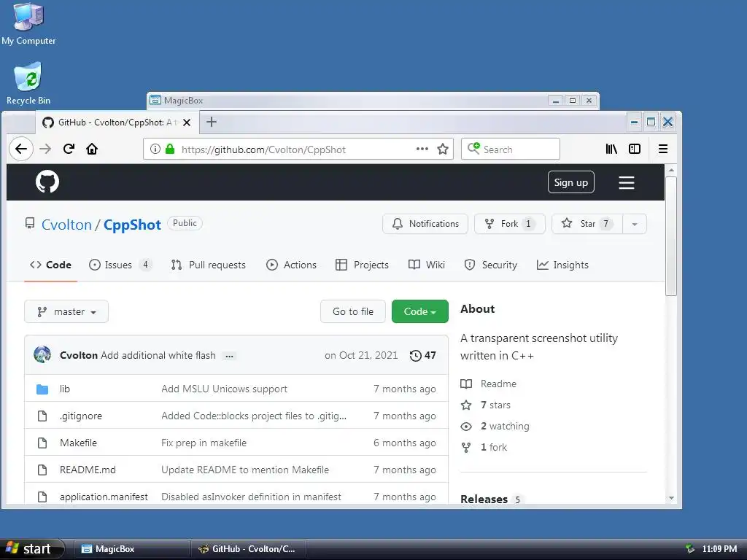This screenshot has width=747, height=560.
Task: Click the GitHub octocat logo in the header
Action: (x=47, y=182)
